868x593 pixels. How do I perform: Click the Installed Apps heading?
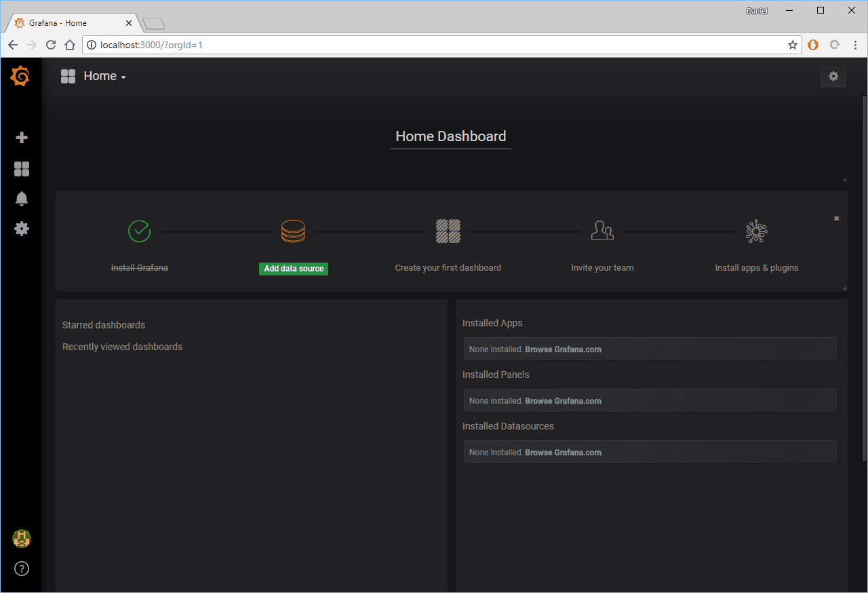(492, 323)
